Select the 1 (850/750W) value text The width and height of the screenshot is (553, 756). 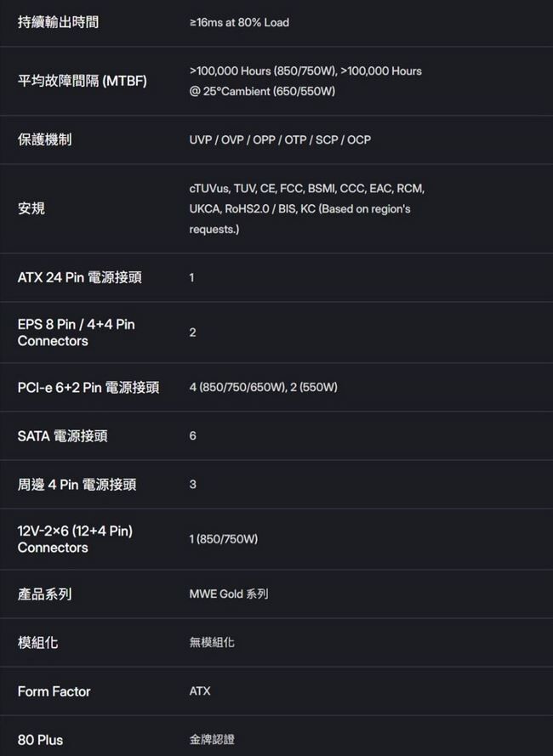[x=223, y=539]
